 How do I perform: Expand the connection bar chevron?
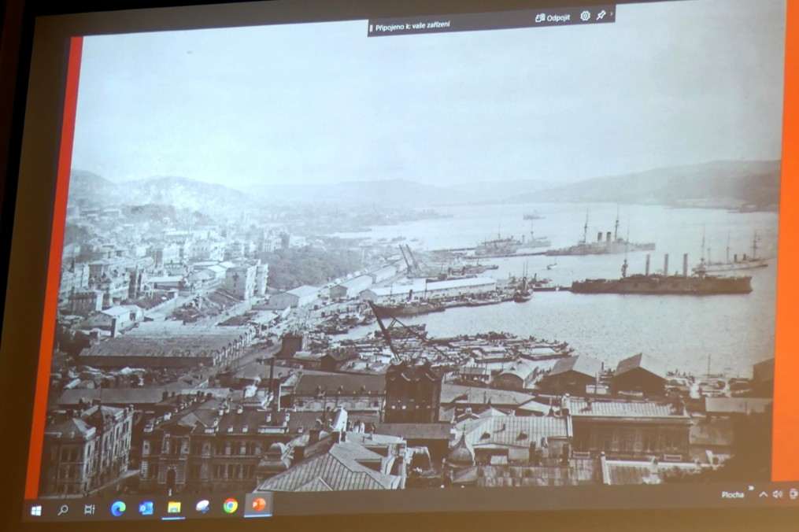pyautogui.click(x=612, y=13)
